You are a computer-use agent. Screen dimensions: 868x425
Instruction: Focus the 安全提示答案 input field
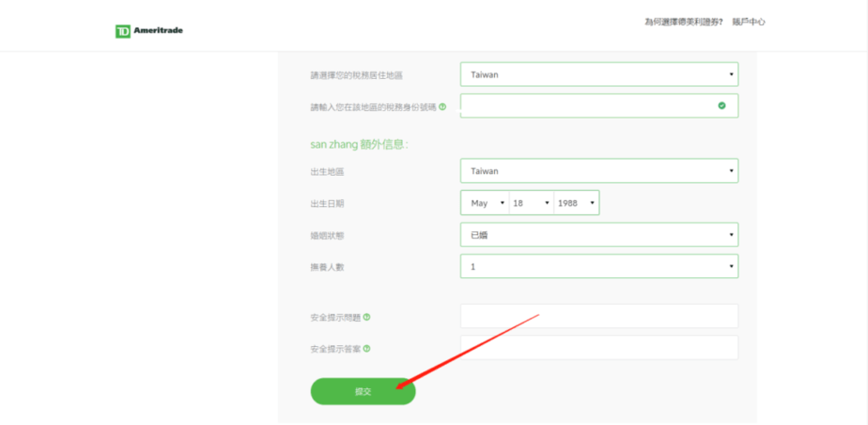(599, 347)
